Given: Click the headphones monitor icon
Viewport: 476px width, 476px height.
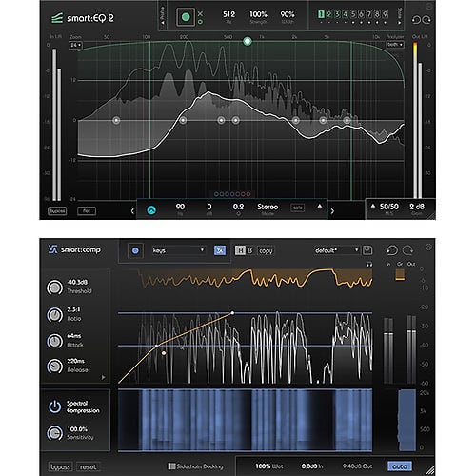Looking at the screenshot, I should [x=369, y=264].
